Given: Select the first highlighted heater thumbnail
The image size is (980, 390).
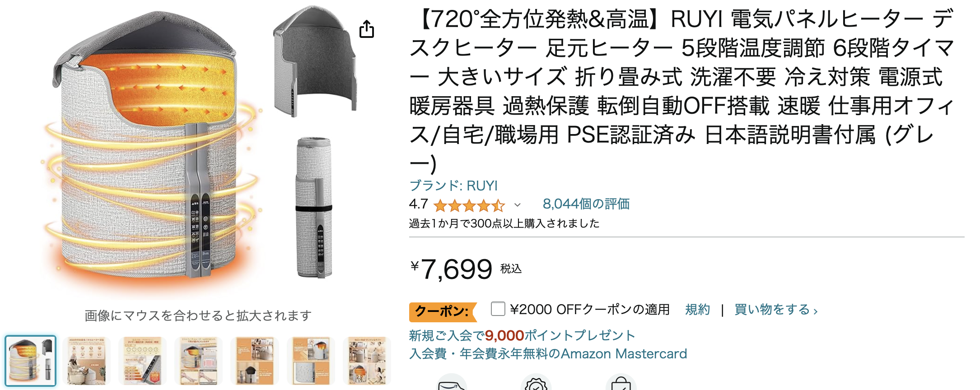Looking at the screenshot, I should (31, 361).
